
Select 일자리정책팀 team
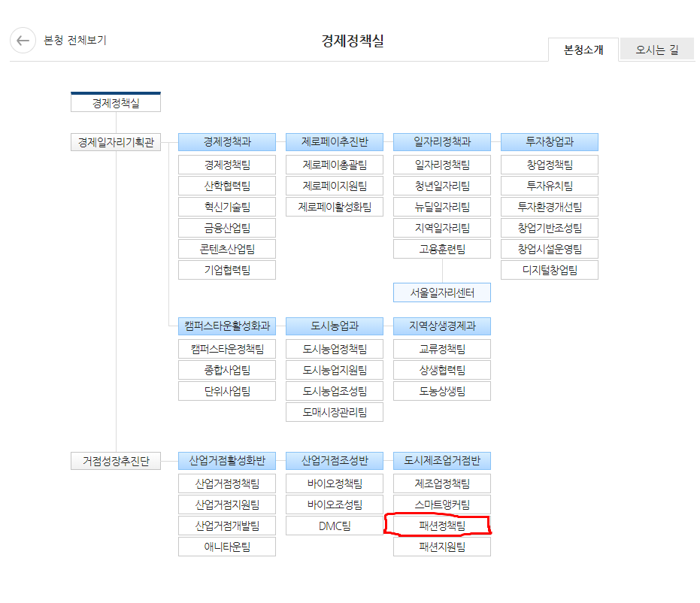point(442,165)
